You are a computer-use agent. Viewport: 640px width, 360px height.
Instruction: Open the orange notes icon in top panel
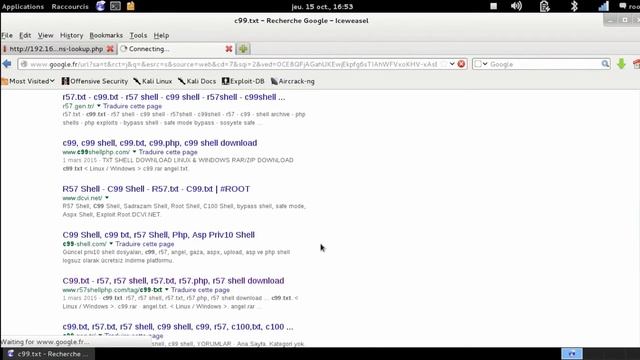coord(131,6)
